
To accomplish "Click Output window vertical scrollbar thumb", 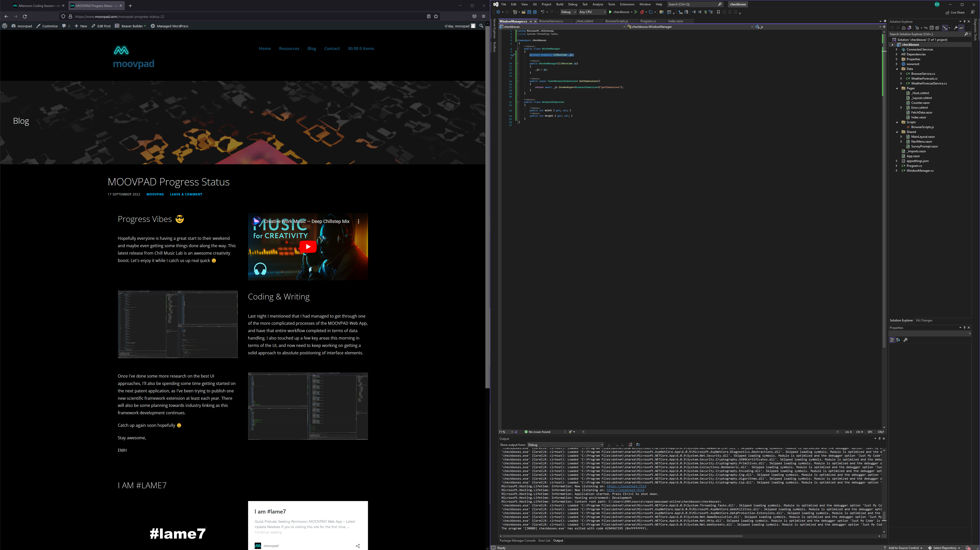I will pos(884,516).
